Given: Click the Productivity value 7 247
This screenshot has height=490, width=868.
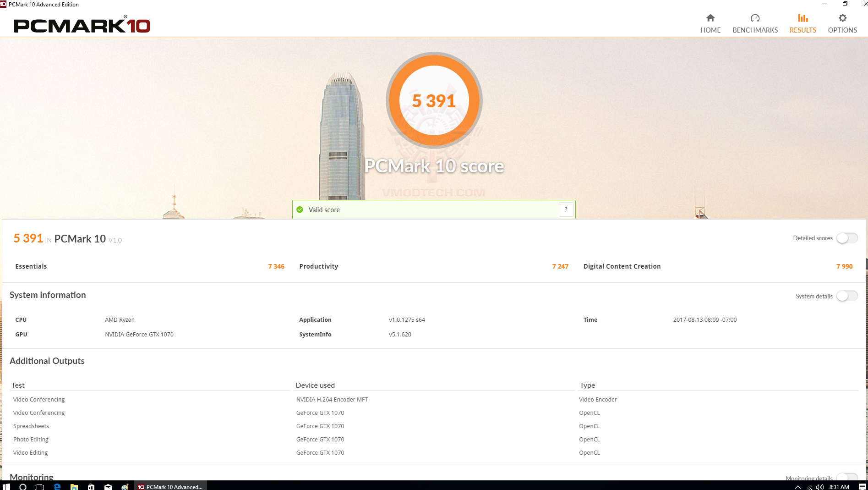Looking at the screenshot, I should [560, 266].
